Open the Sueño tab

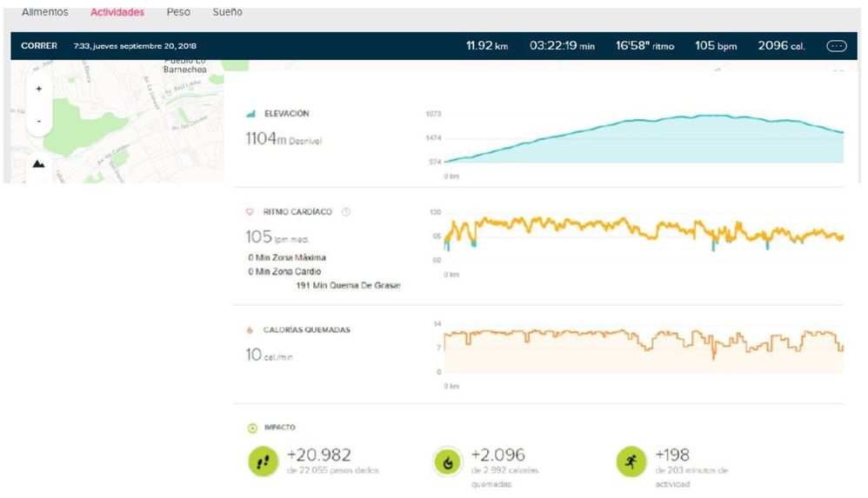click(228, 12)
